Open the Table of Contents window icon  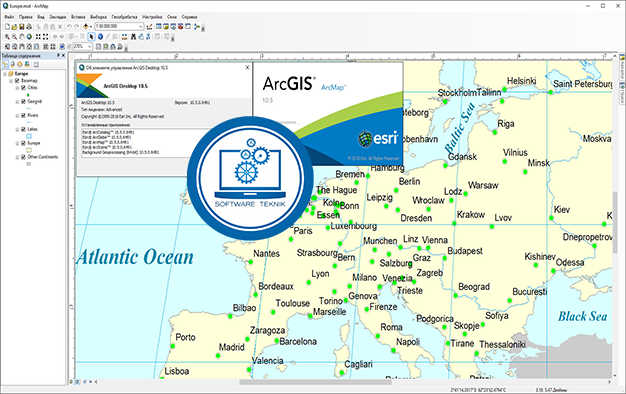click(158, 27)
